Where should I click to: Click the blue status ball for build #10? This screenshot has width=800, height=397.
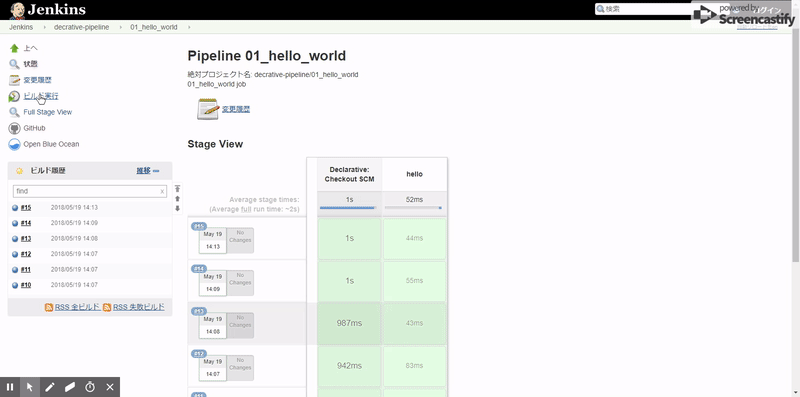click(x=15, y=285)
